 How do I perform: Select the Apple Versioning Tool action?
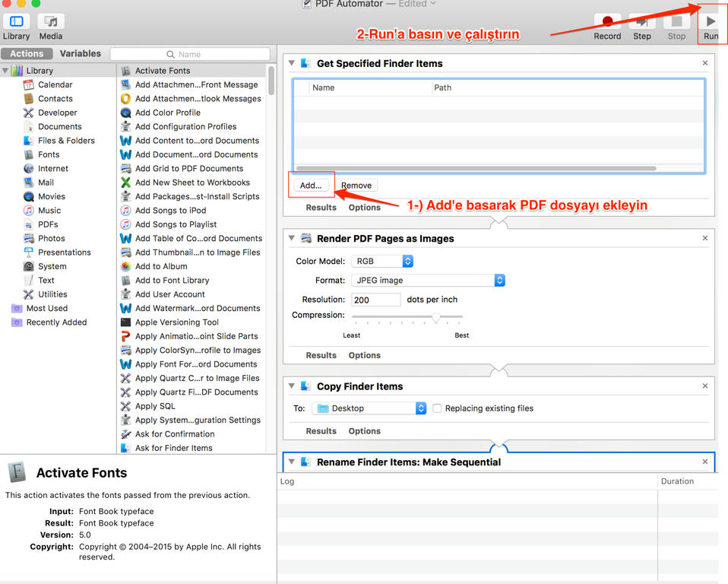click(x=176, y=322)
